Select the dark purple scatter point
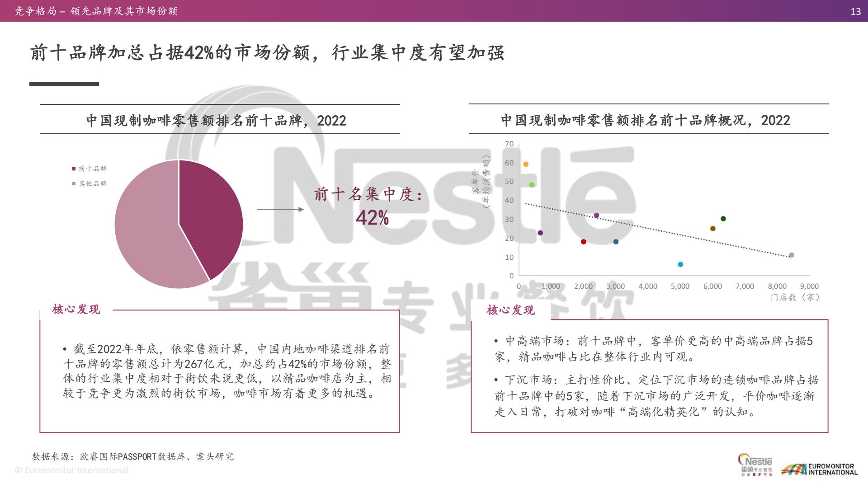Image resolution: width=868 pixels, height=488 pixels. coord(540,233)
